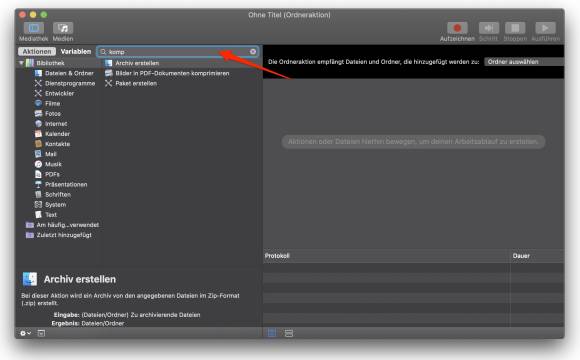Switch to workflow view icon under the protocol

(x=272, y=333)
